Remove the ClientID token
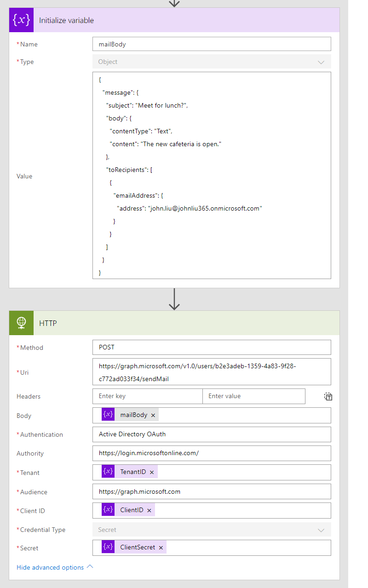 click(149, 510)
